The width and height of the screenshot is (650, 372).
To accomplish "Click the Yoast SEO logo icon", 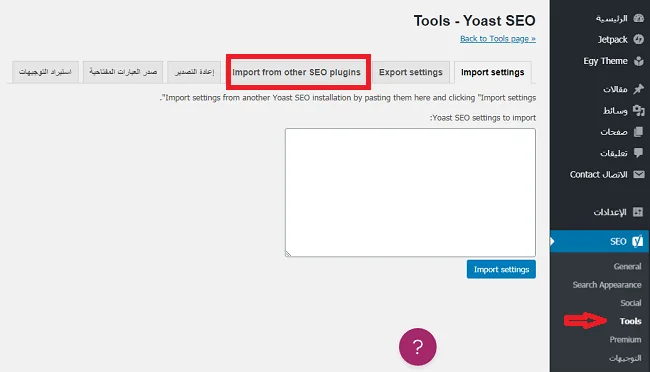I will (x=638, y=241).
